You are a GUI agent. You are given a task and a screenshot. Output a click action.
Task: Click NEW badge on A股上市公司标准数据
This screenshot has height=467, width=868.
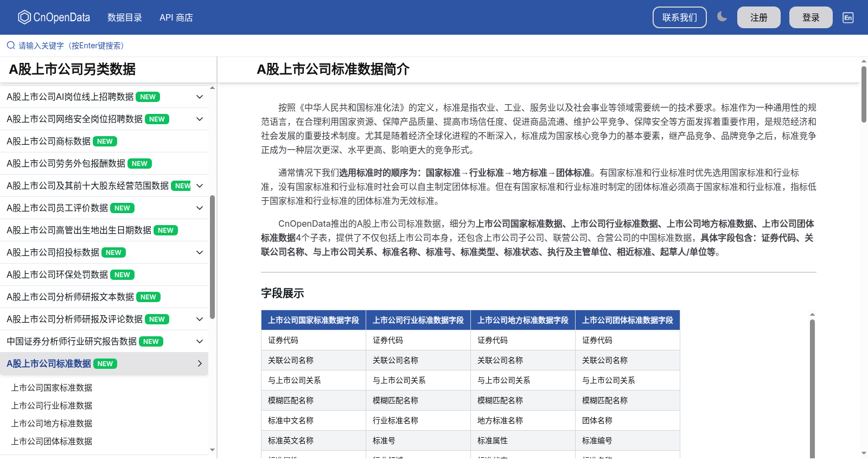[105, 363]
